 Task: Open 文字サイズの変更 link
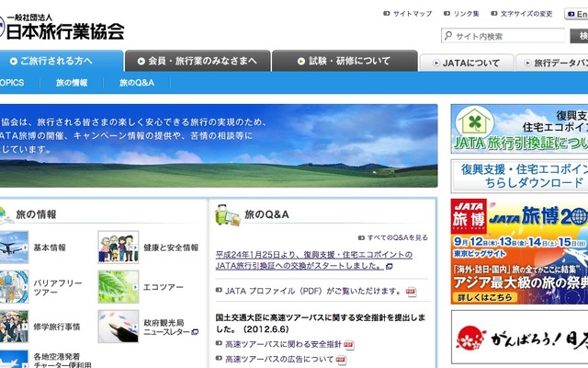(526, 14)
